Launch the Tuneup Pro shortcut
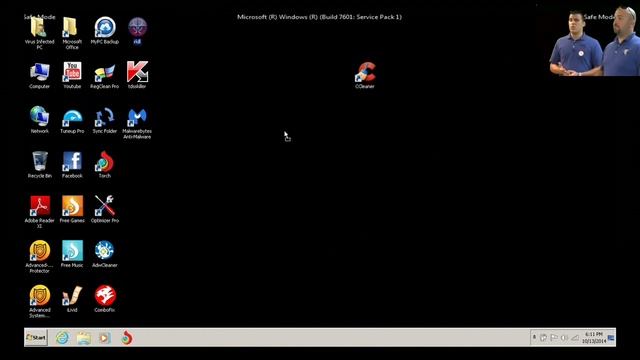Viewport: 640px width, 360px height. point(72,120)
